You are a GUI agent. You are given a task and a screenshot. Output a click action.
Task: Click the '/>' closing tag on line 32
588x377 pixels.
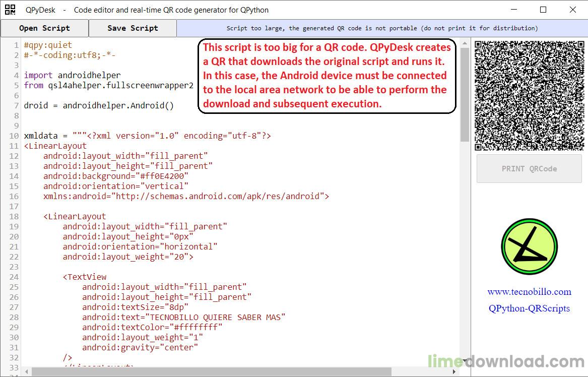(x=68, y=358)
